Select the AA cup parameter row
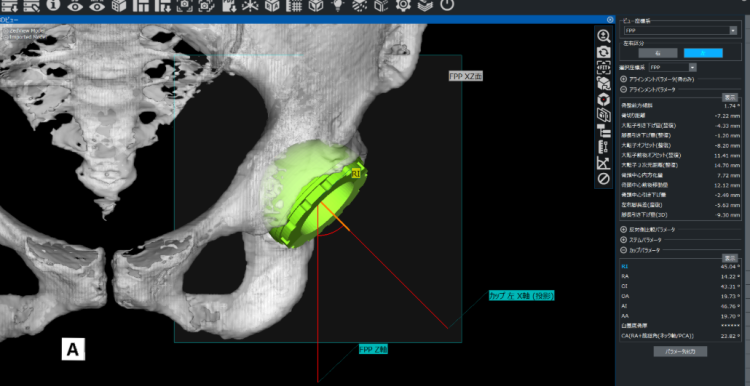Viewport: 750px width, 386px height. (680, 316)
